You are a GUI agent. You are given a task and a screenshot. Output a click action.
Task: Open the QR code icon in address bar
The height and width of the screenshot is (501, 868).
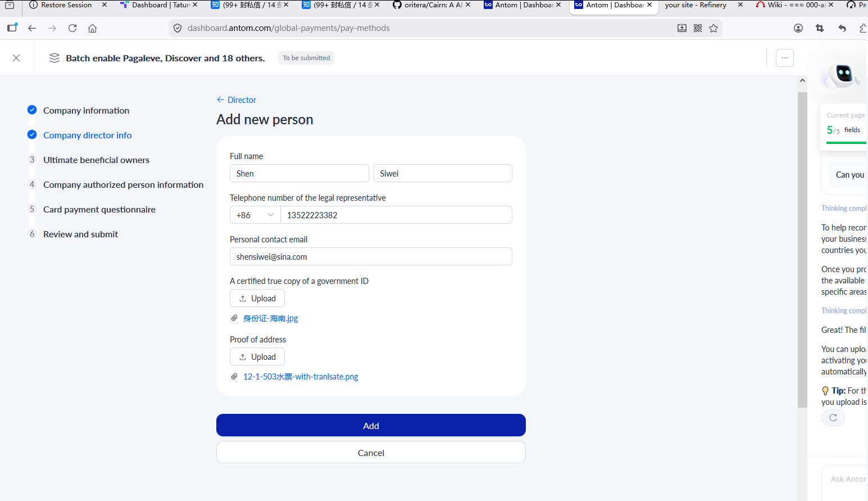pos(698,28)
